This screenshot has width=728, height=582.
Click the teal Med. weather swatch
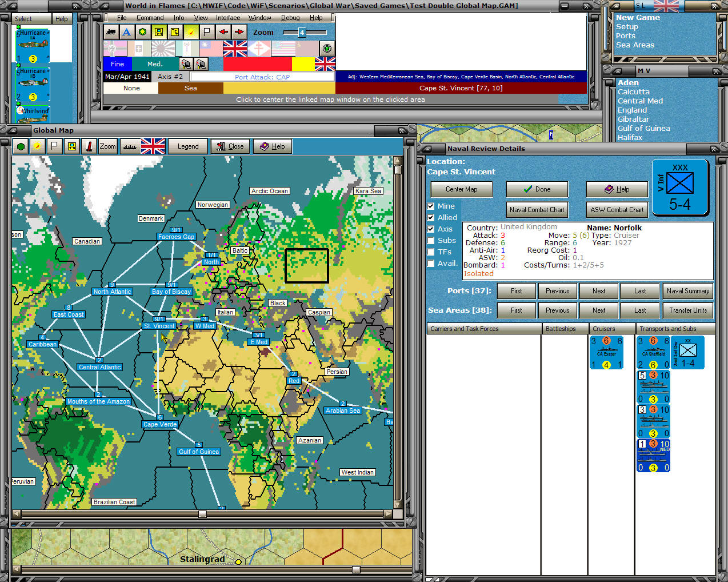[155, 64]
